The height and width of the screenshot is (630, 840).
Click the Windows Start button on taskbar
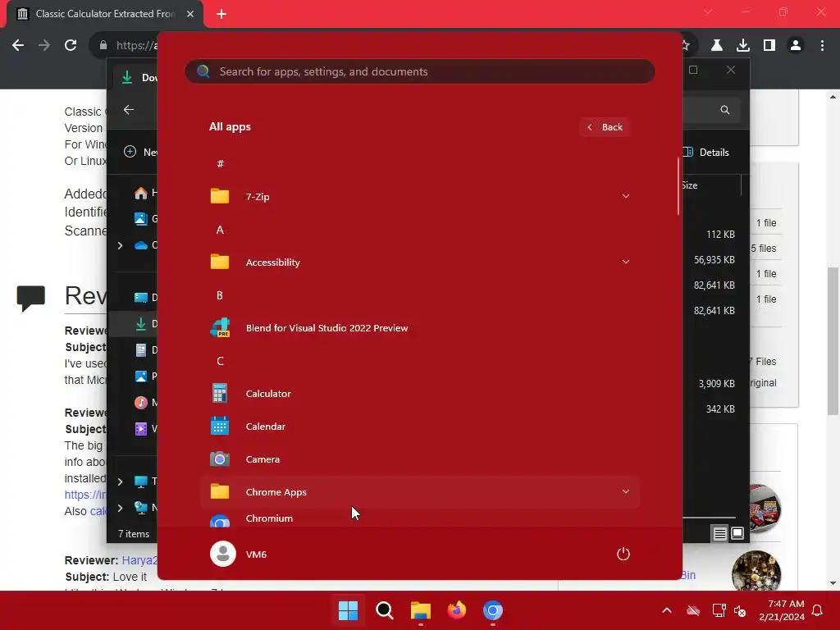(x=348, y=610)
